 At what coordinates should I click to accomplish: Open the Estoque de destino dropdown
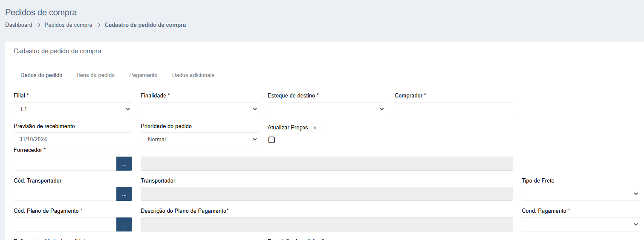click(326, 109)
